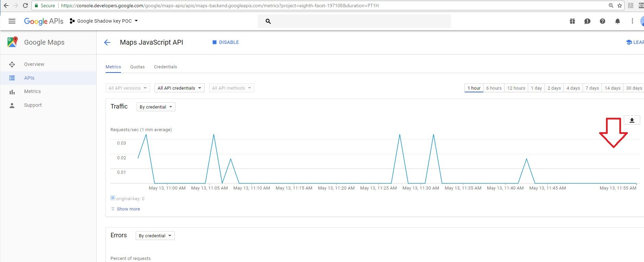Screen dimensions: 644x262
Task: Click the DISABLE API button
Action: [x=226, y=42]
